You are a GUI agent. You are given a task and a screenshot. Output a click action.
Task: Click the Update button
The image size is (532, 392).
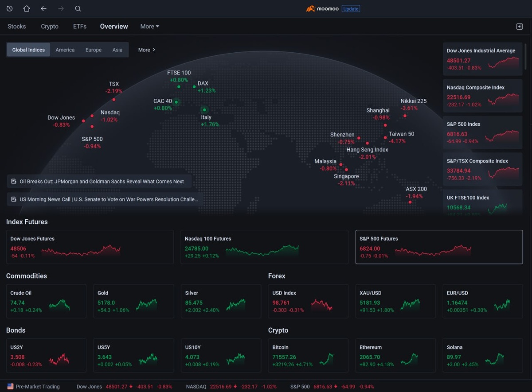click(x=351, y=8)
